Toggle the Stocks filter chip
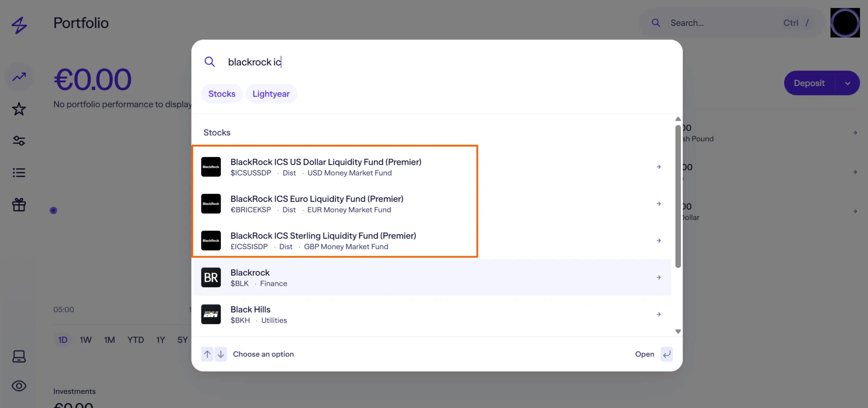The width and height of the screenshot is (868, 408). tap(222, 94)
